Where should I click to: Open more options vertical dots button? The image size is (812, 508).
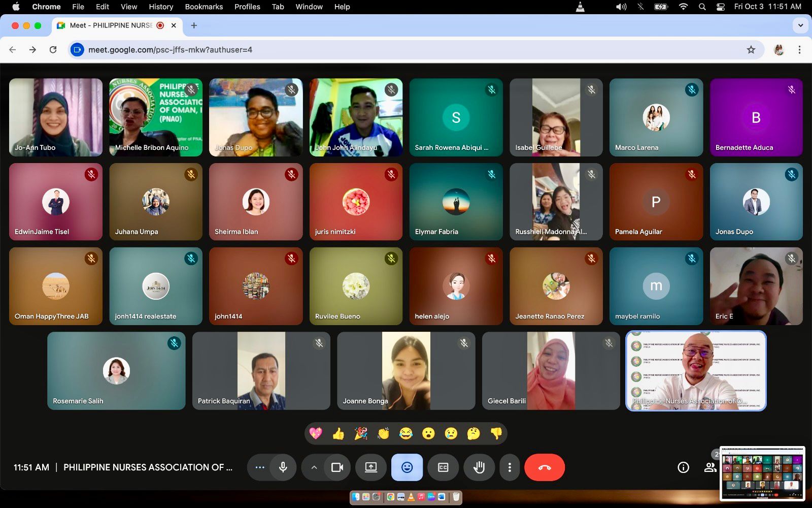510,467
